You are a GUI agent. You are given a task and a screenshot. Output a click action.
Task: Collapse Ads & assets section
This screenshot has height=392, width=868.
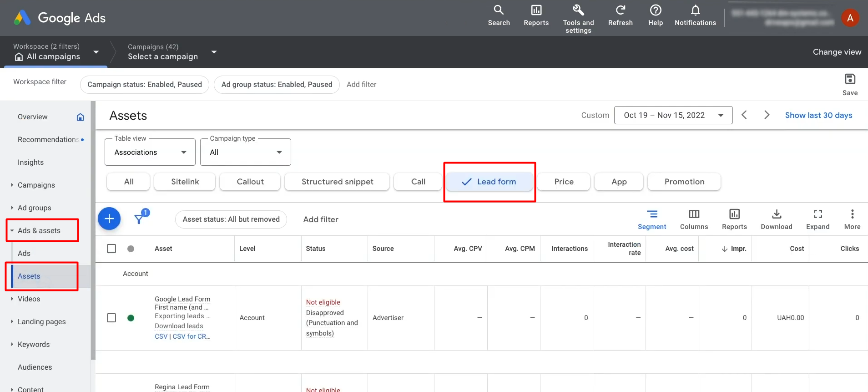12,230
